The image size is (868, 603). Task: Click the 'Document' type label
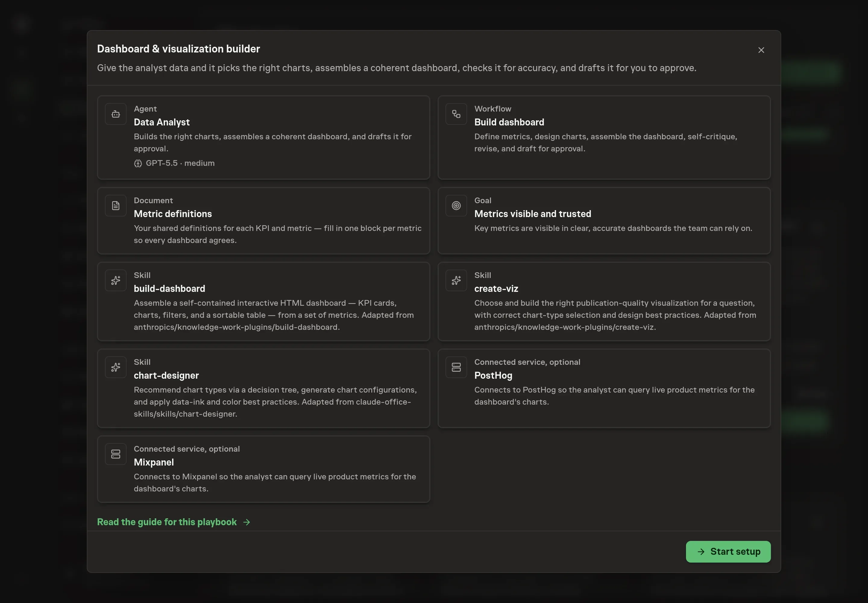[153, 200]
